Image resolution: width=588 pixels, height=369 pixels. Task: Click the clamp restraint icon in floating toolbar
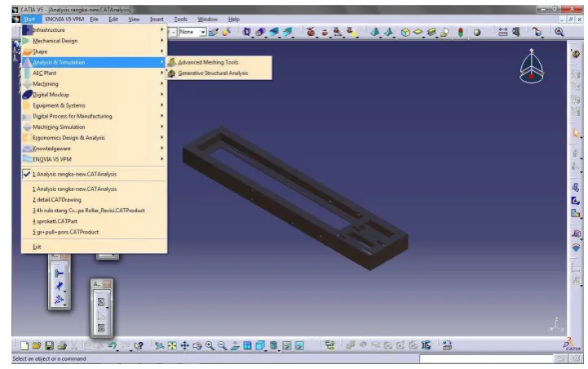click(x=60, y=273)
